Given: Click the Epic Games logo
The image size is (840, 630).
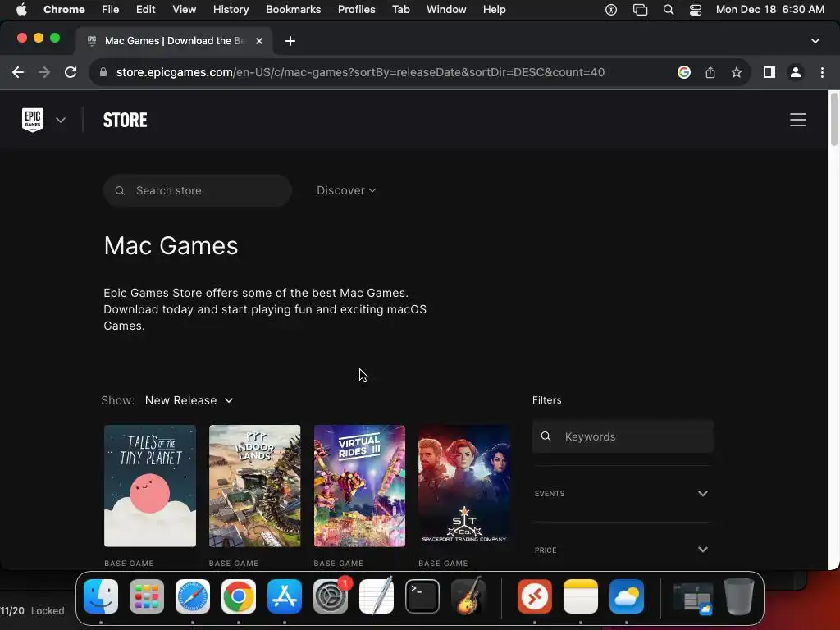Looking at the screenshot, I should point(33,120).
